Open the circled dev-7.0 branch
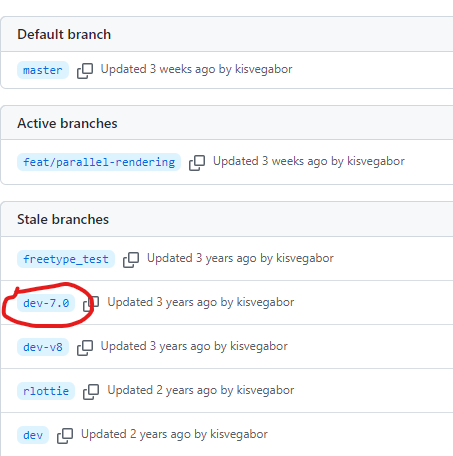Image resolution: width=453 pixels, height=456 pixels. (46, 303)
